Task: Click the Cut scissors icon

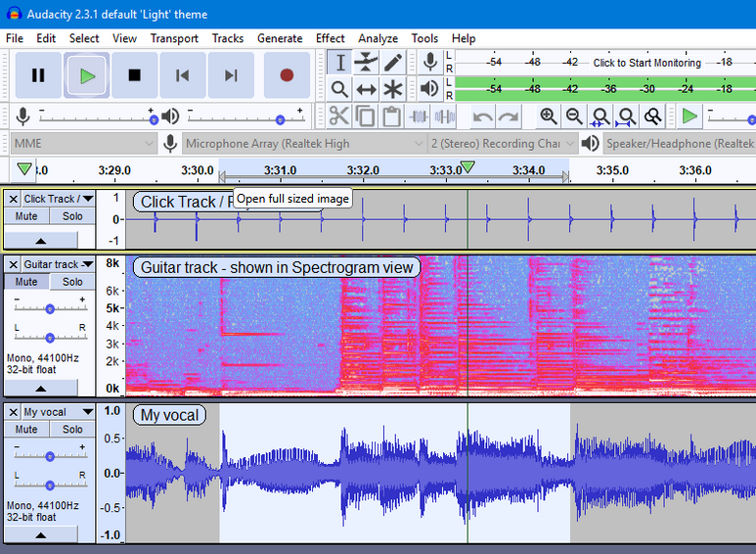Action: [x=339, y=116]
